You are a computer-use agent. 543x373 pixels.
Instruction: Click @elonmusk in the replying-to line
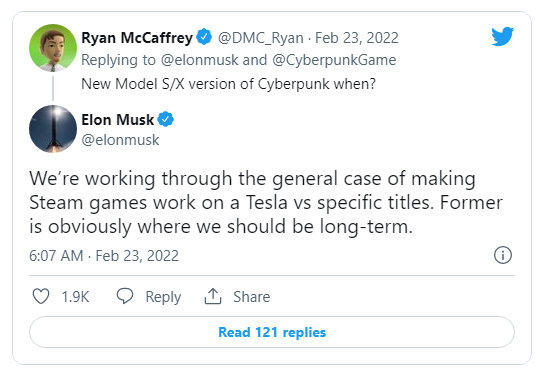[x=199, y=60]
